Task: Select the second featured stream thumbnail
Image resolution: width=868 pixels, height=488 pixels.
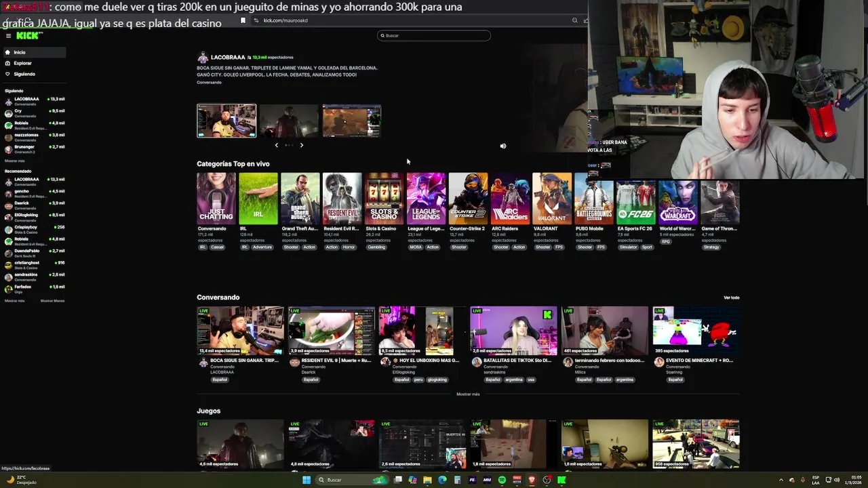Action: 289,121
